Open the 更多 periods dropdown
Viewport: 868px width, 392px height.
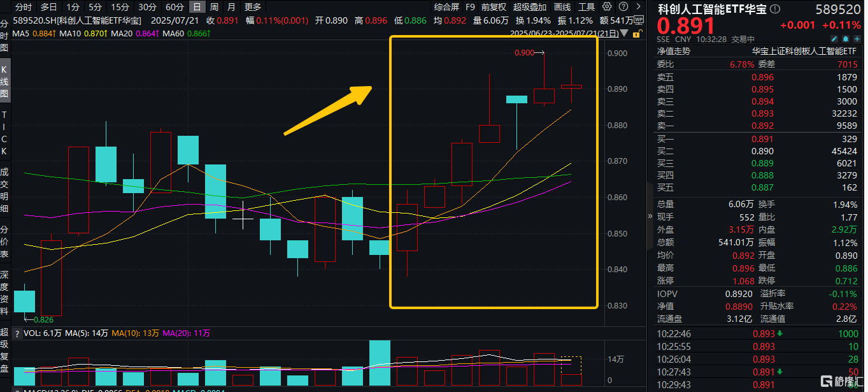(x=253, y=7)
